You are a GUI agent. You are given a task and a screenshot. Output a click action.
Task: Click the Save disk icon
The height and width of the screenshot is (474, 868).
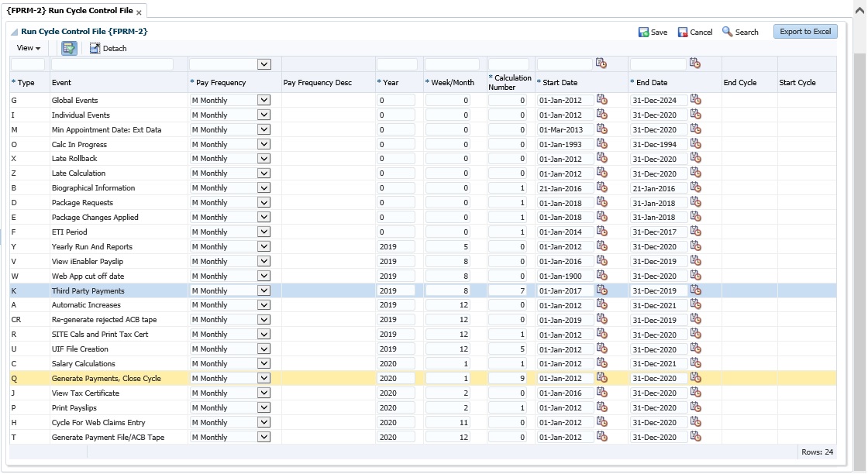(x=643, y=33)
